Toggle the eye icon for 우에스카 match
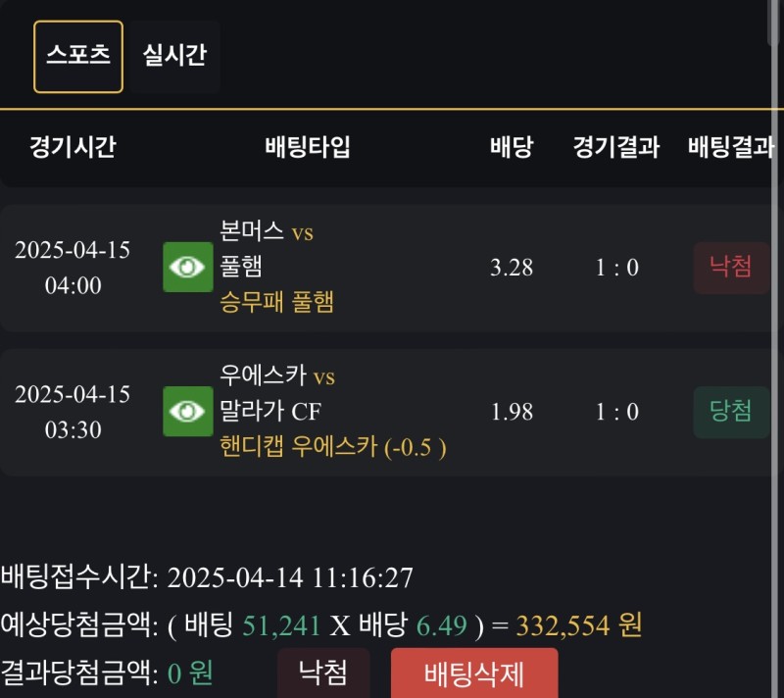The image size is (784, 698). 187,412
